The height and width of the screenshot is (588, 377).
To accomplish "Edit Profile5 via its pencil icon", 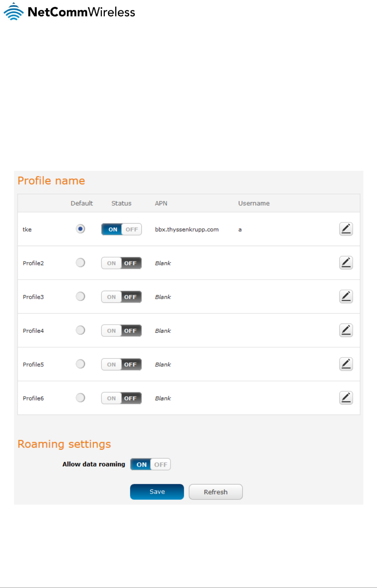I will [x=346, y=364].
